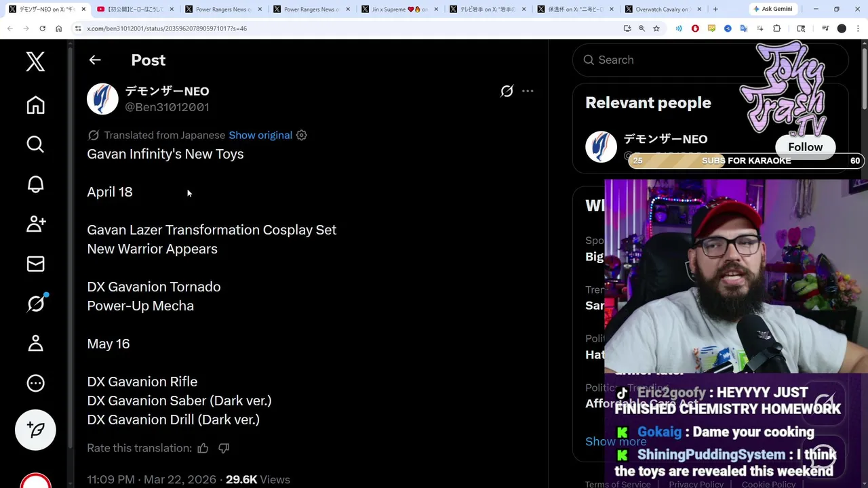The width and height of the screenshot is (868, 488).
Task: Open Chrome media control icon
Action: click(x=825, y=28)
